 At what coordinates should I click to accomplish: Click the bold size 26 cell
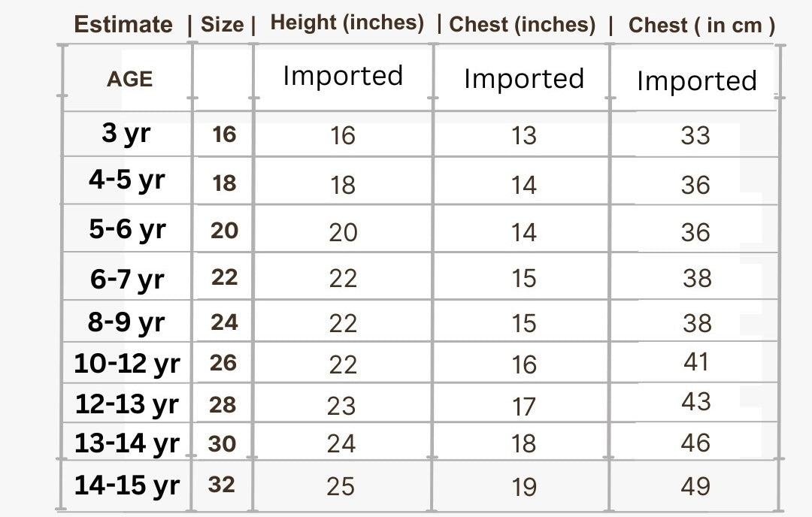223,363
